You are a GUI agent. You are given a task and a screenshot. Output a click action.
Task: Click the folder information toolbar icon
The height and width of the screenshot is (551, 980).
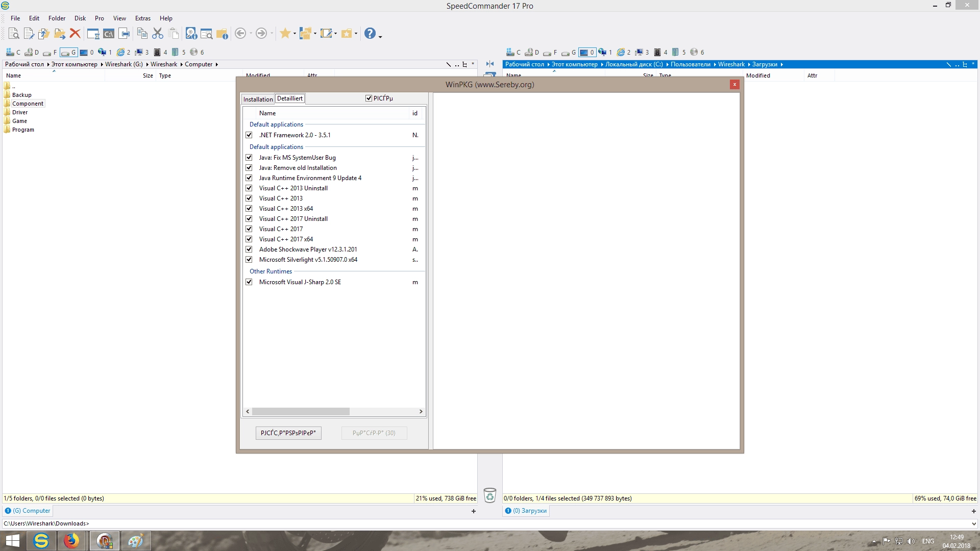point(222,34)
